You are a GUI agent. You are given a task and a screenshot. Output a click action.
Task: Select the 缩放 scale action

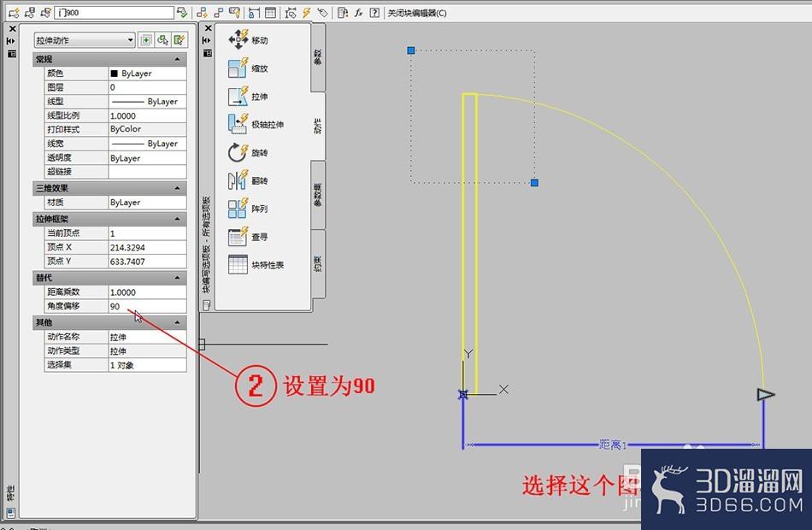(x=249, y=68)
